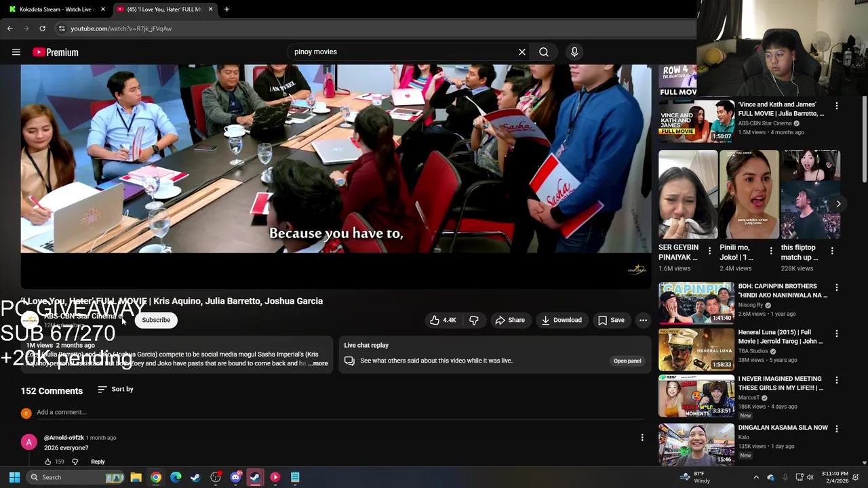Download the video

click(561, 320)
